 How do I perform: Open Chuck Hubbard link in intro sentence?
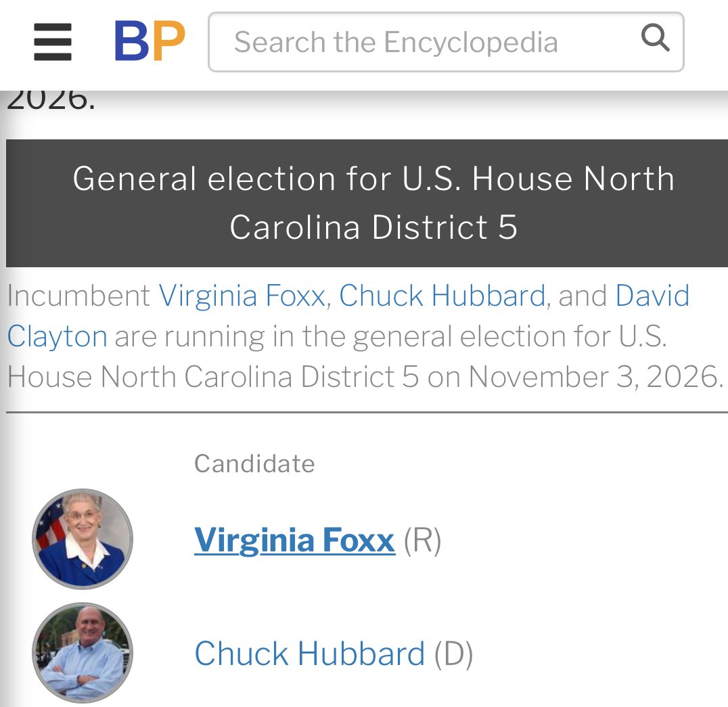point(442,296)
